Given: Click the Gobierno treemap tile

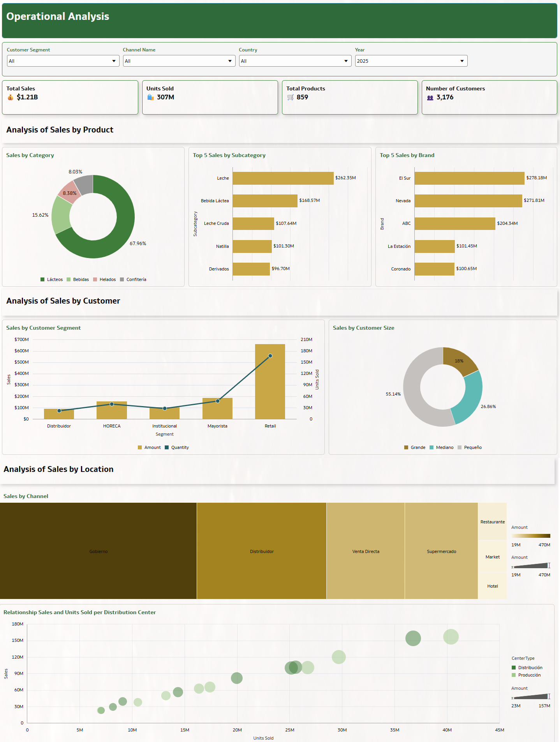Looking at the screenshot, I should 98,551.
